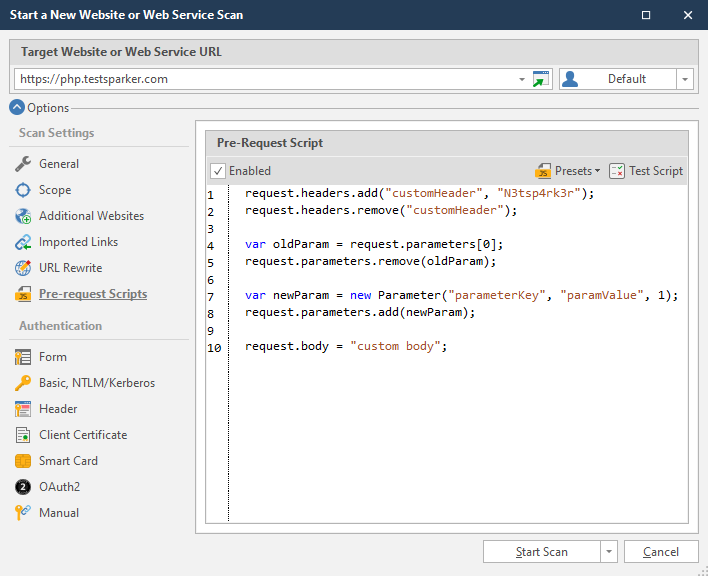Image resolution: width=708 pixels, height=576 pixels.
Task: Click the Test Script button
Action: [646, 171]
